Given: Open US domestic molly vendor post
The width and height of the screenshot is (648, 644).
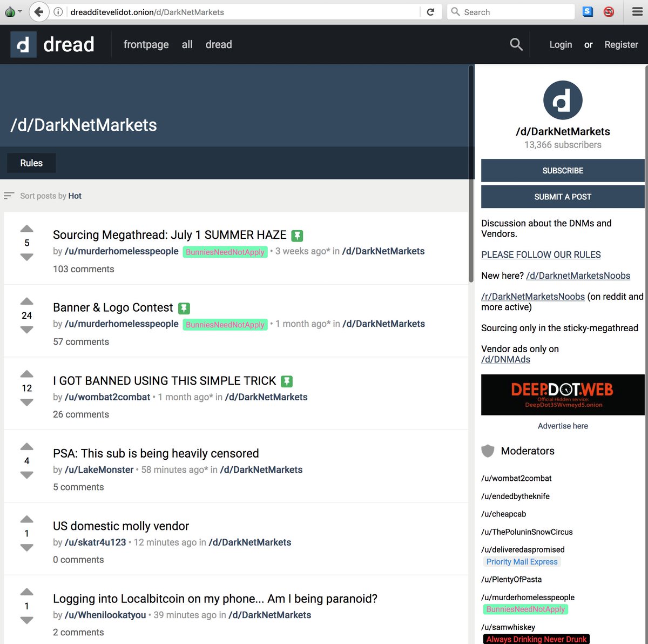Looking at the screenshot, I should tap(121, 526).
